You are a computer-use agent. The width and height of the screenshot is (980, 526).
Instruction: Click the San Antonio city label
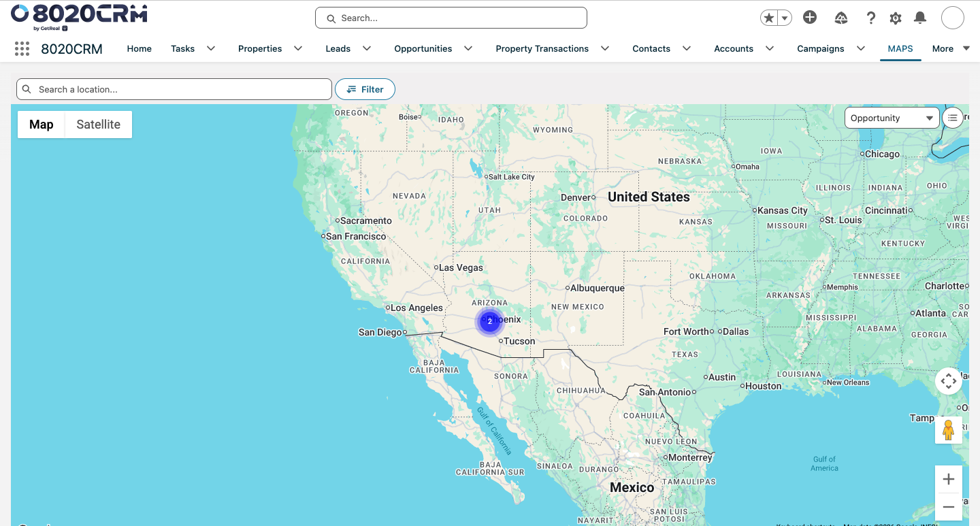point(665,392)
